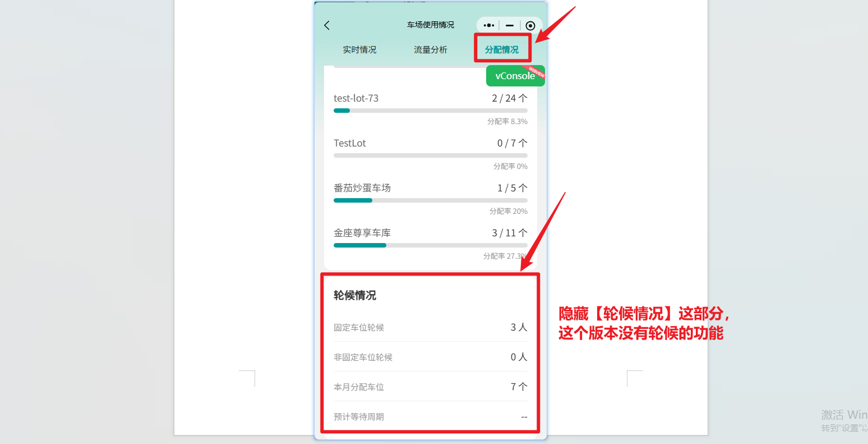868x444 pixels.
Task: Click the minimize dash in the capsule
Action: [510, 25]
